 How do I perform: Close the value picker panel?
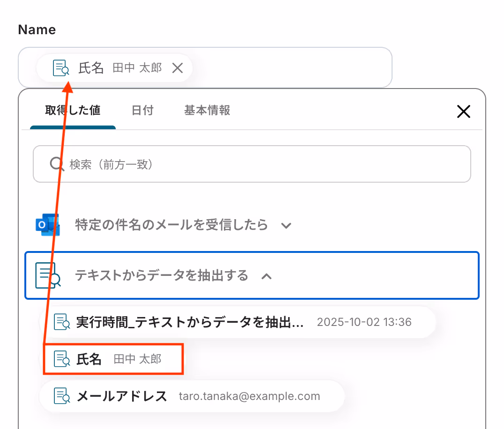[464, 111]
